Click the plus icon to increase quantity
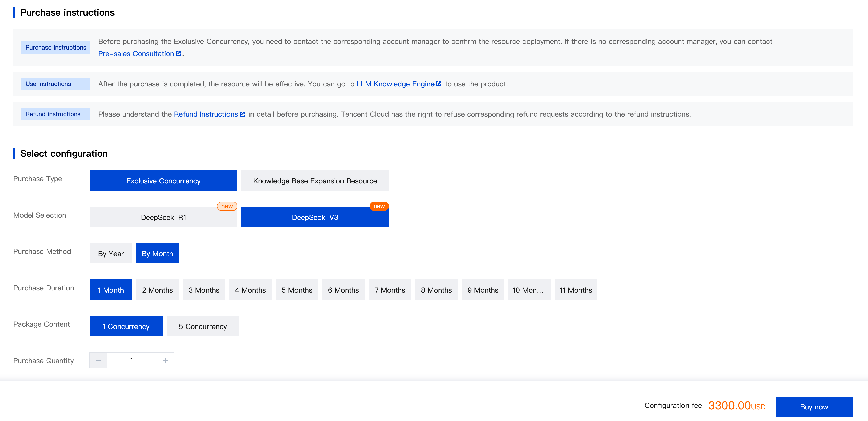The image size is (868, 421). pos(165,360)
